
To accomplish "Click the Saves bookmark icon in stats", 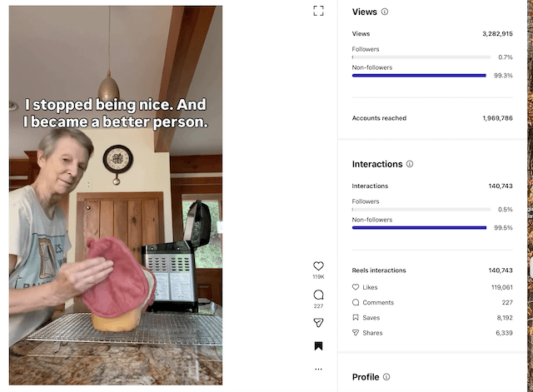I will click(356, 318).
